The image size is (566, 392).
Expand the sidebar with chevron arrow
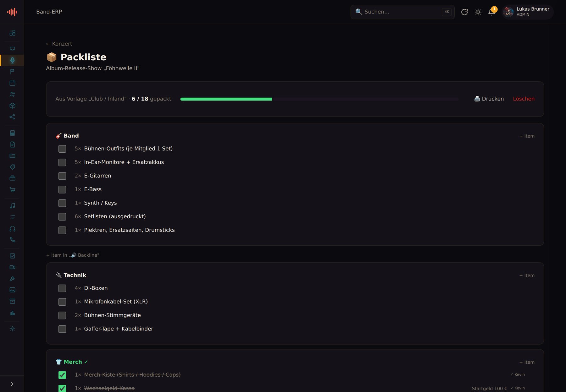12,384
